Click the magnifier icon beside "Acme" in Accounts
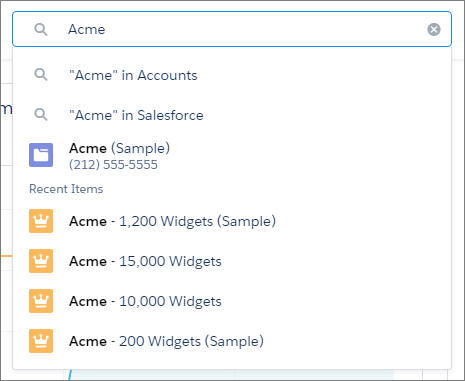Image resolution: width=465 pixels, height=381 pixels. (41, 75)
